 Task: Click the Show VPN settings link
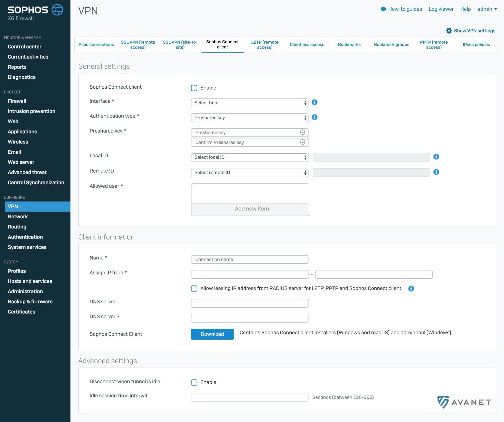[474, 31]
